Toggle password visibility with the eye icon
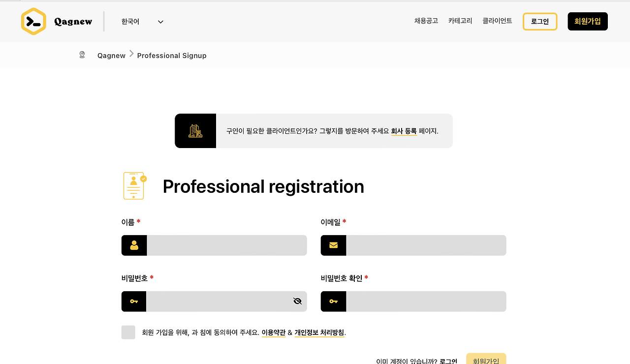The height and width of the screenshot is (364, 630). 297,301
